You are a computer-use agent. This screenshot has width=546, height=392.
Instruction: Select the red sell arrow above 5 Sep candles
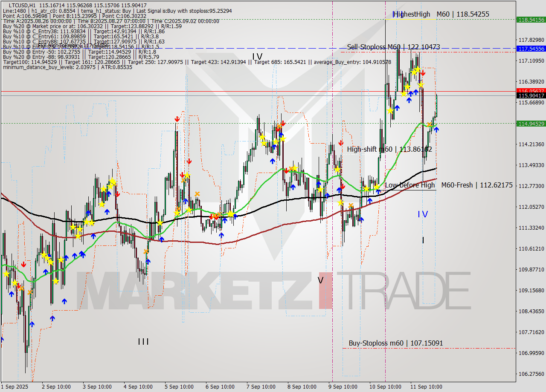(x=177, y=119)
